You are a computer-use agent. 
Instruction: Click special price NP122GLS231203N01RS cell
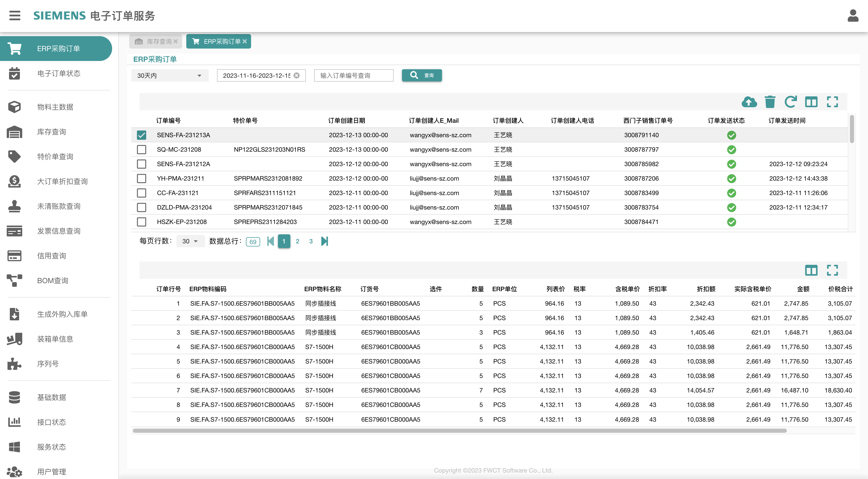[269, 150]
